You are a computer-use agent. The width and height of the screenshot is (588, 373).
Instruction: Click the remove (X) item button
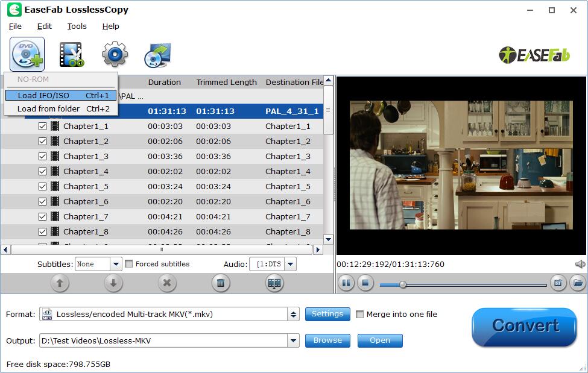pos(167,283)
